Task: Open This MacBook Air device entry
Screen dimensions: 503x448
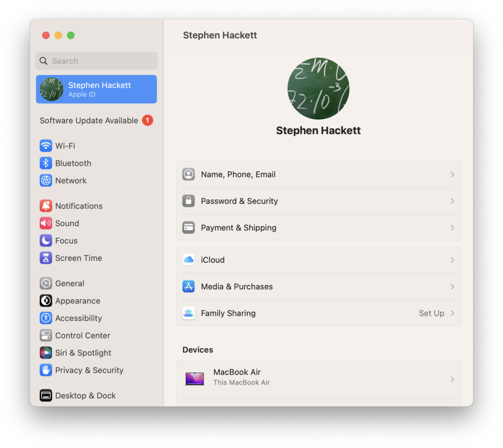Action: click(318, 380)
